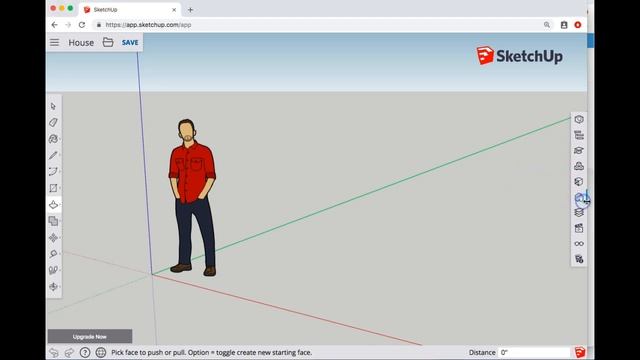This screenshot has width=640, height=360.
Task: Go back in the browser
Action: (x=54, y=25)
